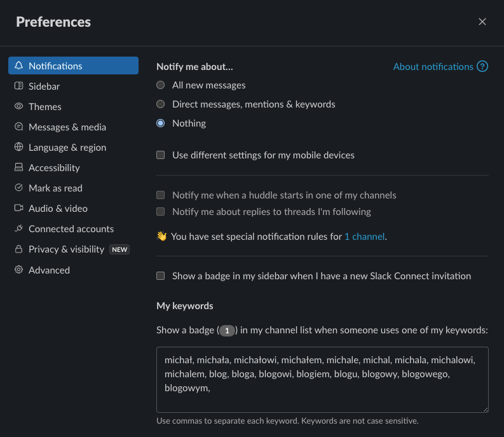Open the Mark as read section
This screenshot has width=504, height=437.
pos(55,188)
